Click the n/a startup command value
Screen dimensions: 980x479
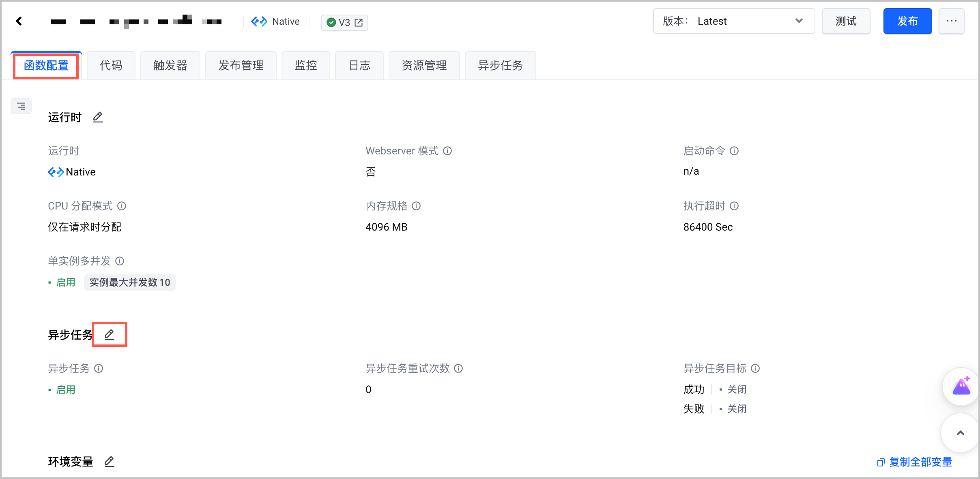tap(691, 171)
